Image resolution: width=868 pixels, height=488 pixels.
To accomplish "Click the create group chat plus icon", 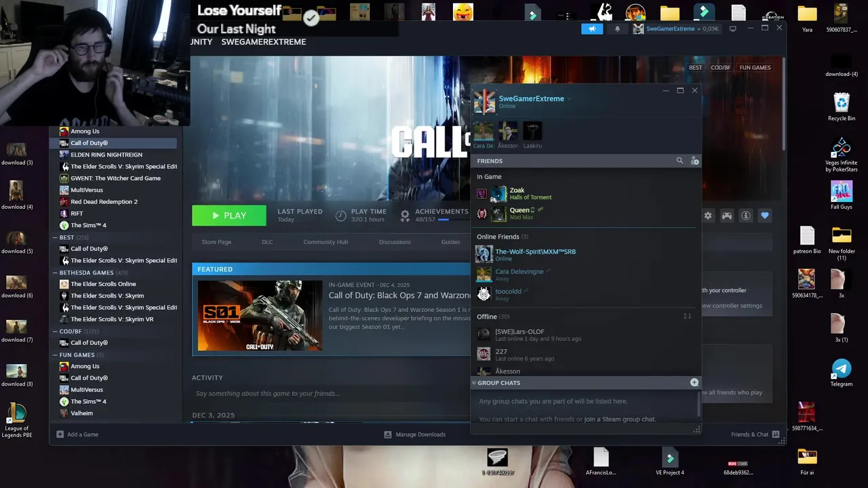I will 694,382.
